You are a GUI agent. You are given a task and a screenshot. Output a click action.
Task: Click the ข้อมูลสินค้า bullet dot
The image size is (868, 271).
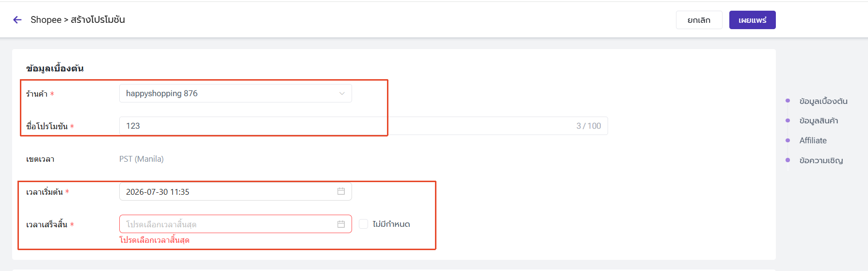click(788, 120)
